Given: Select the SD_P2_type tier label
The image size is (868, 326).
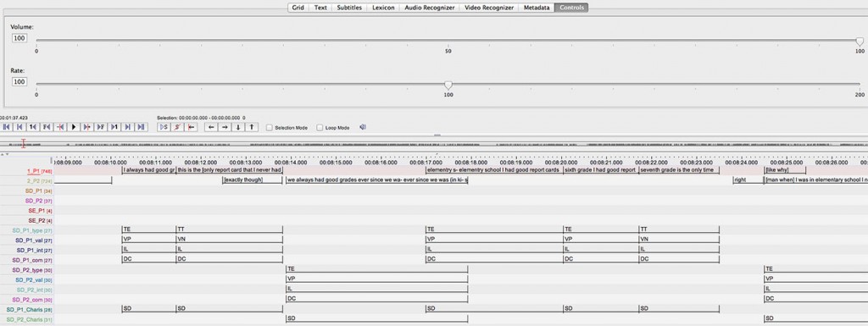Looking at the screenshot, I should 32,269.
